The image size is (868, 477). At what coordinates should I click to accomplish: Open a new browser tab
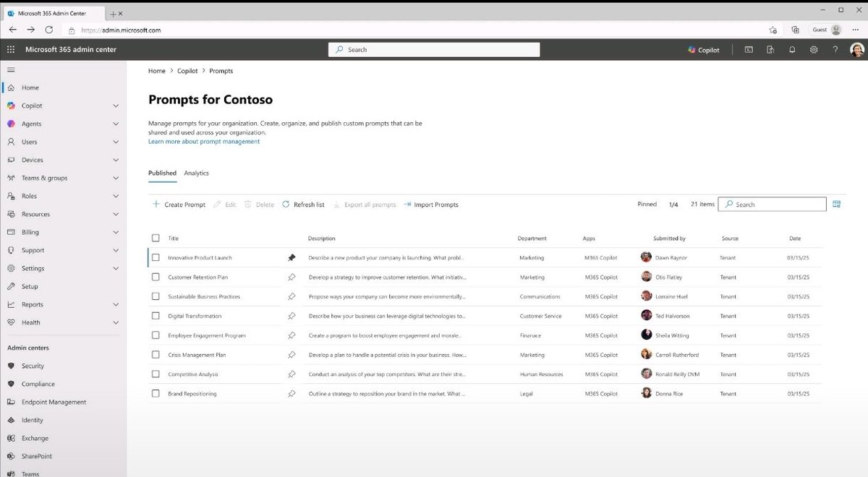113,14
